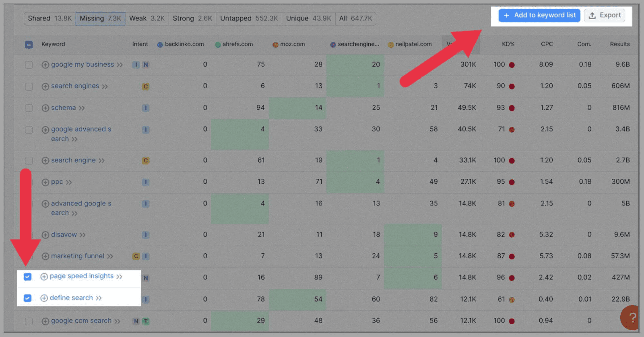The width and height of the screenshot is (644, 337).
Task: Click the N intent badge for google my business
Action: point(146,65)
